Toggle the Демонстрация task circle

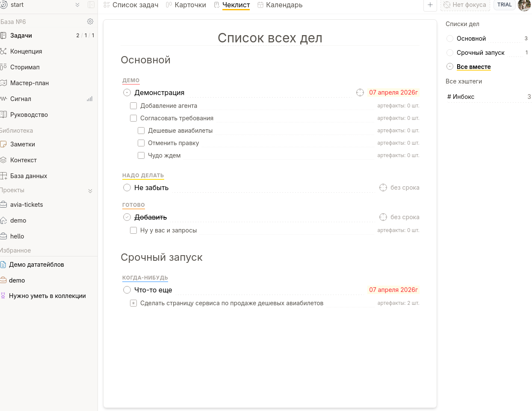pyautogui.click(x=127, y=92)
